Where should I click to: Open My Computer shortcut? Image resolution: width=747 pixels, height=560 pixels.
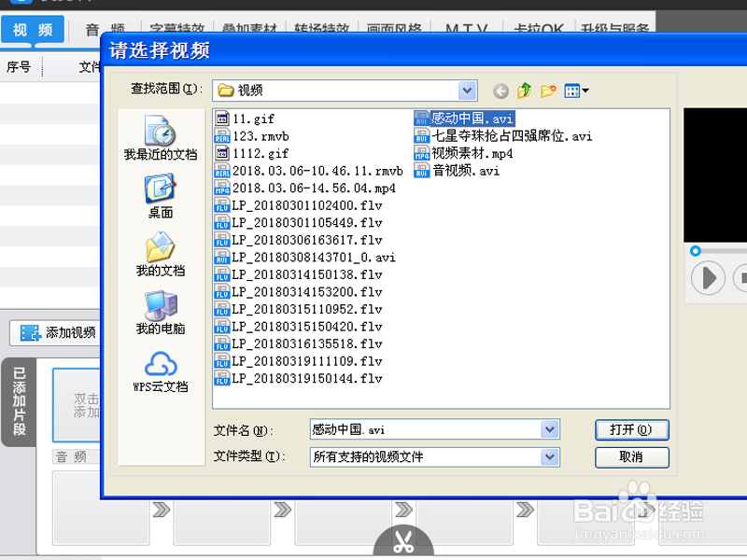pyautogui.click(x=161, y=312)
